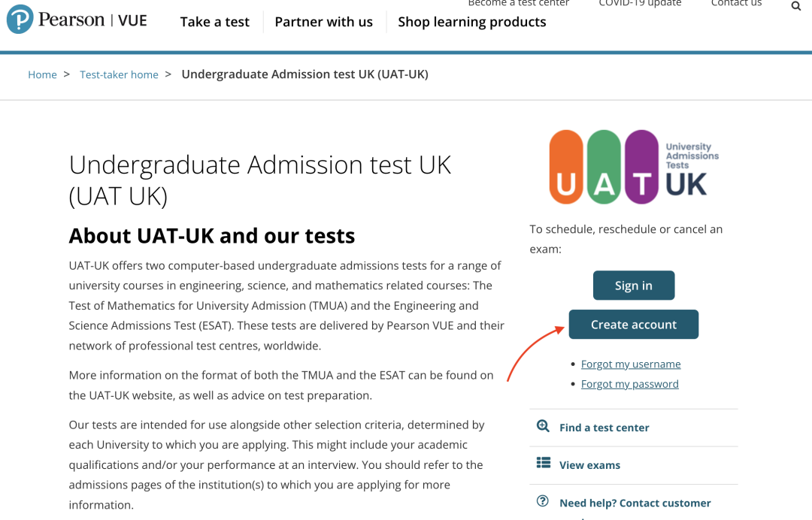Image resolution: width=812 pixels, height=520 pixels.
Task: Go to Test-taker home breadcrumb
Action: [119, 74]
